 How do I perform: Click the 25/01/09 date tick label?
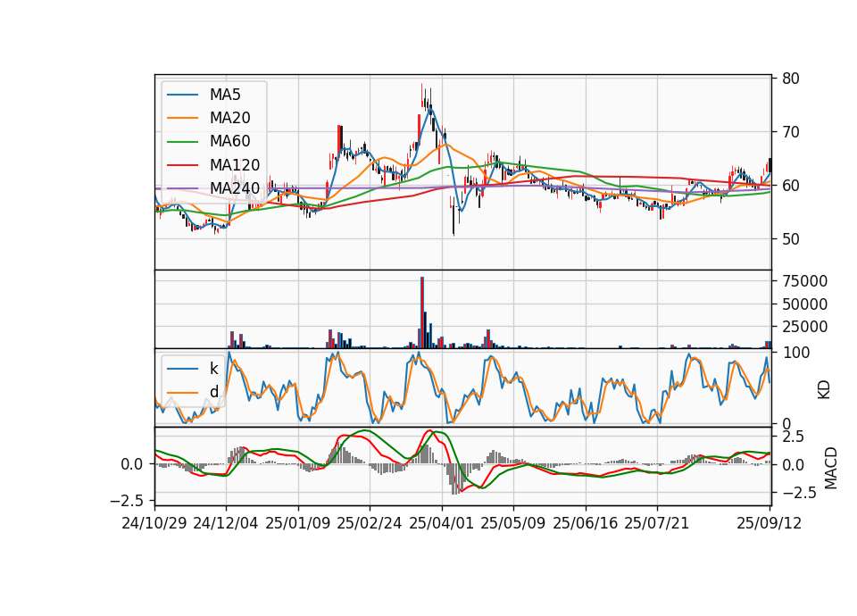click(298, 524)
